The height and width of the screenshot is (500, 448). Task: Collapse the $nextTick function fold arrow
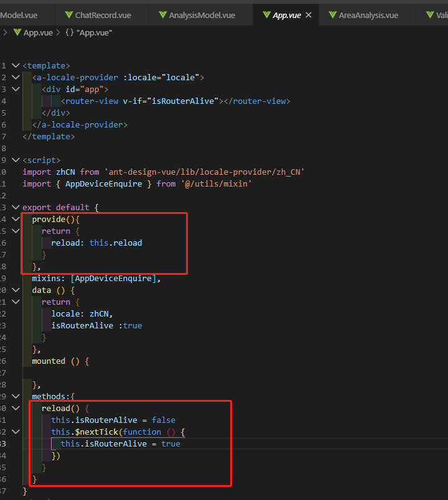[x=16, y=432]
